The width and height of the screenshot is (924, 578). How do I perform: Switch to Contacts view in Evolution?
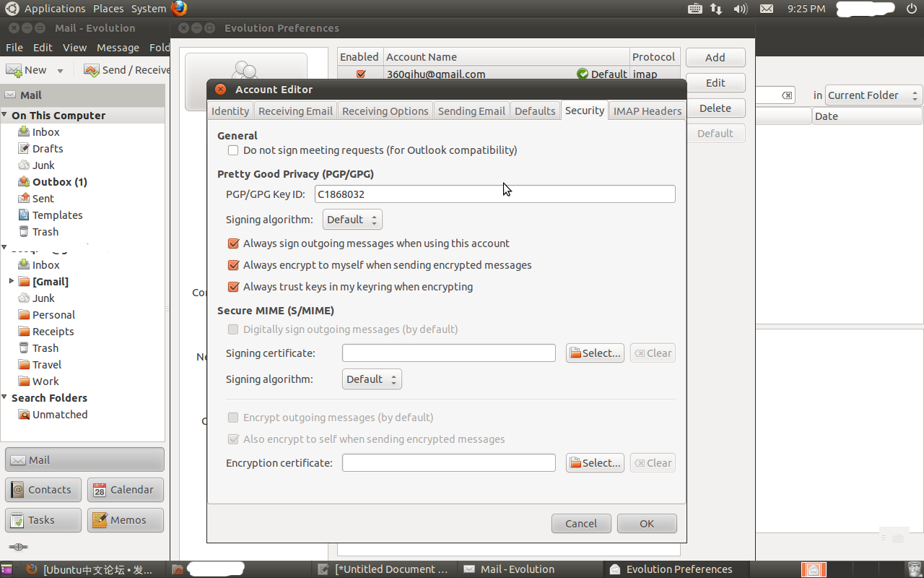tap(43, 490)
